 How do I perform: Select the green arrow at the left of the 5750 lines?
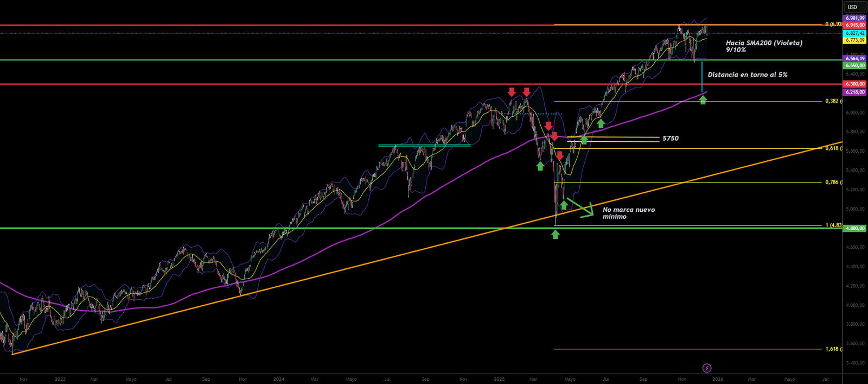click(x=584, y=140)
